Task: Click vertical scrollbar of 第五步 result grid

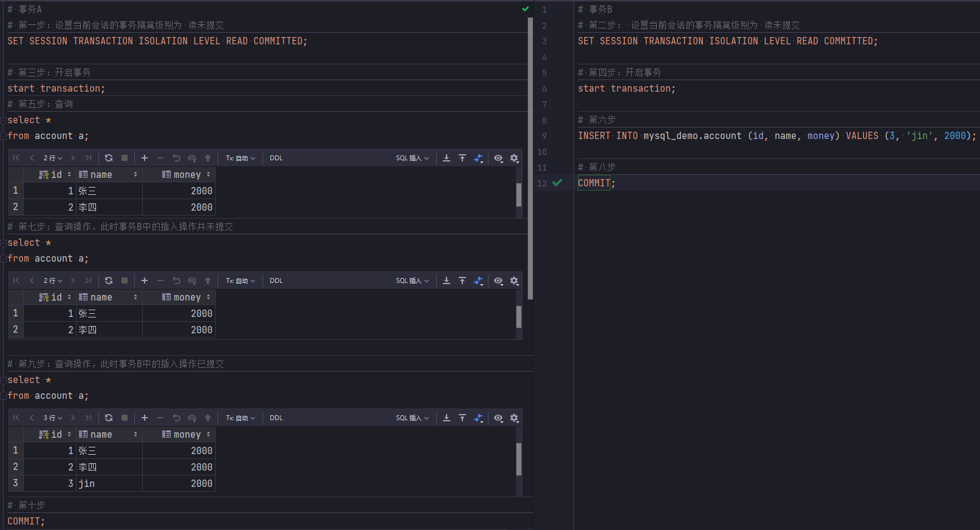Action: tap(519, 195)
